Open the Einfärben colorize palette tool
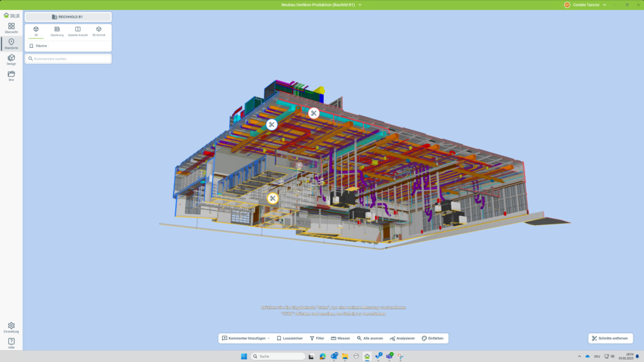Image resolution: width=644 pixels, height=362 pixels. pyautogui.click(x=433, y=338)
